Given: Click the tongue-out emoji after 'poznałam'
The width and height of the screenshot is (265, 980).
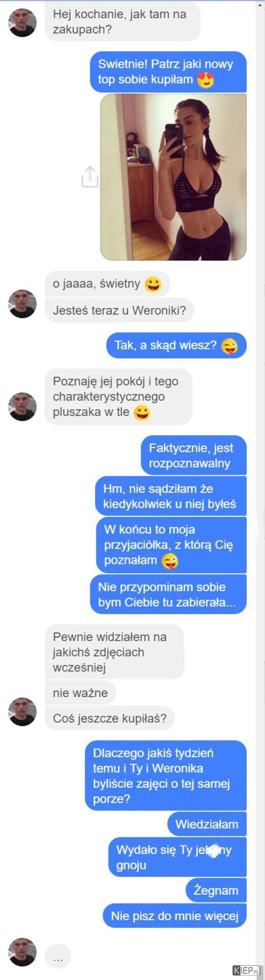Looking at the screenshot, I should [170, 561].
